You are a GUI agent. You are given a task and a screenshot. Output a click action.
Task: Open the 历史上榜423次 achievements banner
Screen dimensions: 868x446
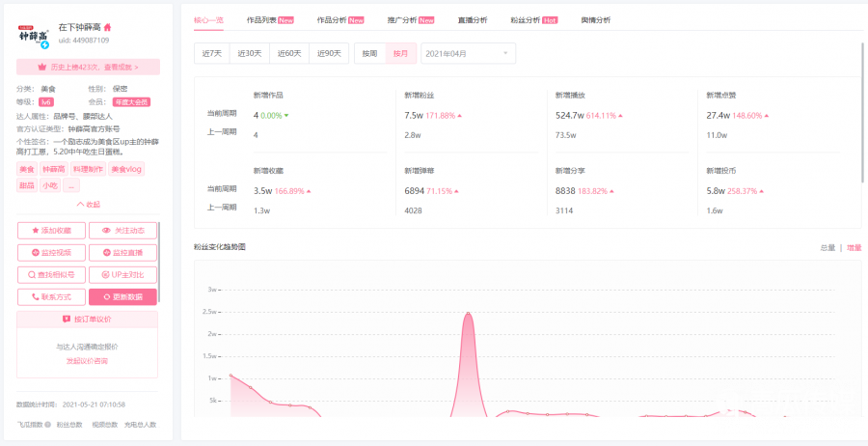coord(87,68)
